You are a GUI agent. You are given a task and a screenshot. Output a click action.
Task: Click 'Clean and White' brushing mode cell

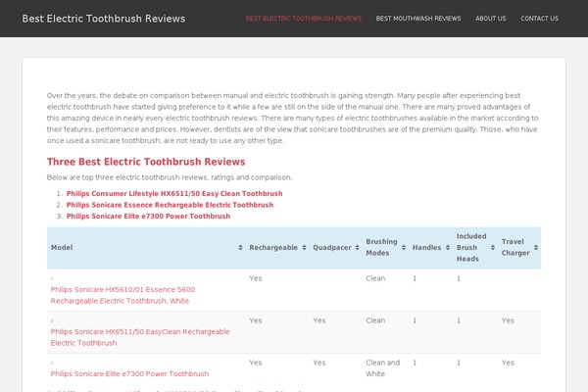coord(383,368)
